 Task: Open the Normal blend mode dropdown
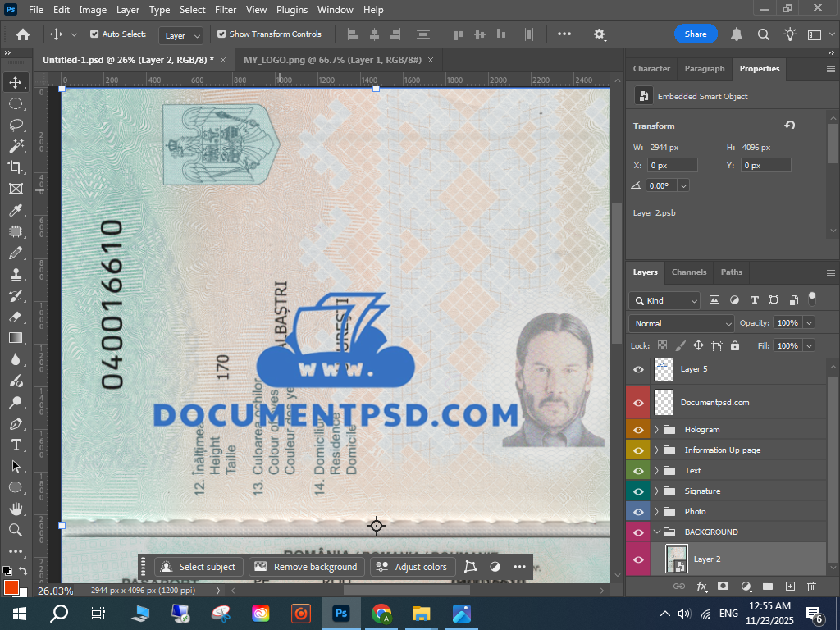[681, 323]
